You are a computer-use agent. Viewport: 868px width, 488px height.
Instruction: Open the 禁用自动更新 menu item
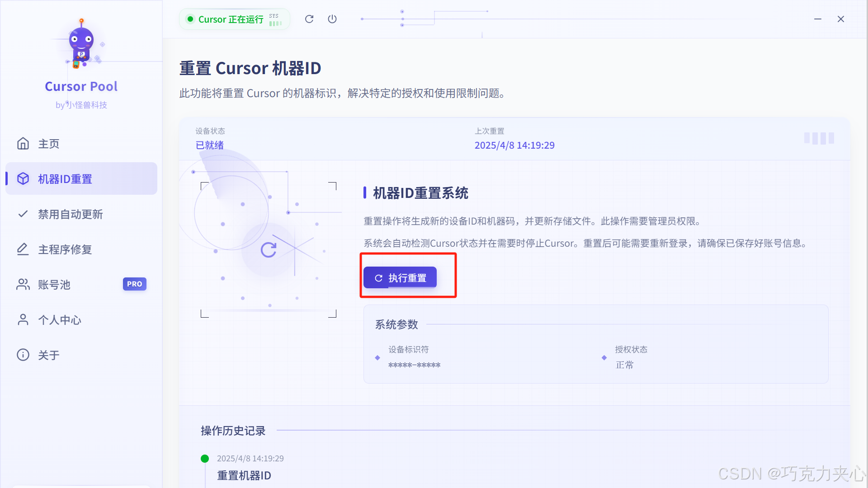tap(71, 214)
